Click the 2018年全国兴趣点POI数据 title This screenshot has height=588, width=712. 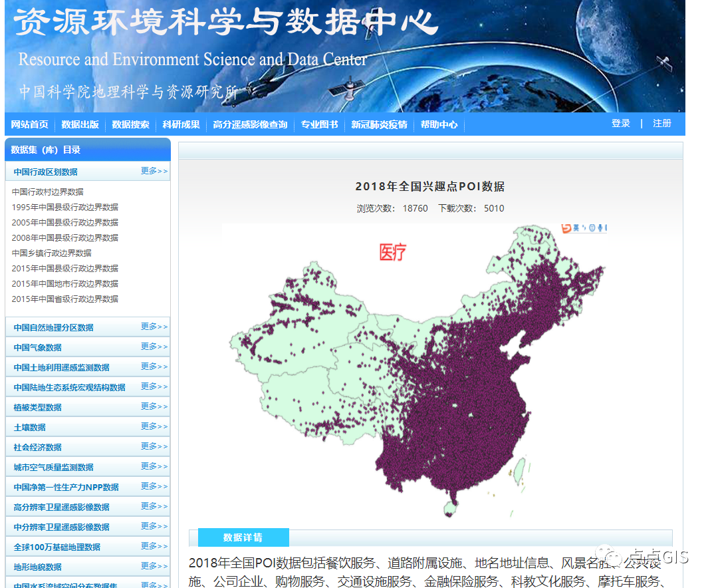tap(430, 186)
